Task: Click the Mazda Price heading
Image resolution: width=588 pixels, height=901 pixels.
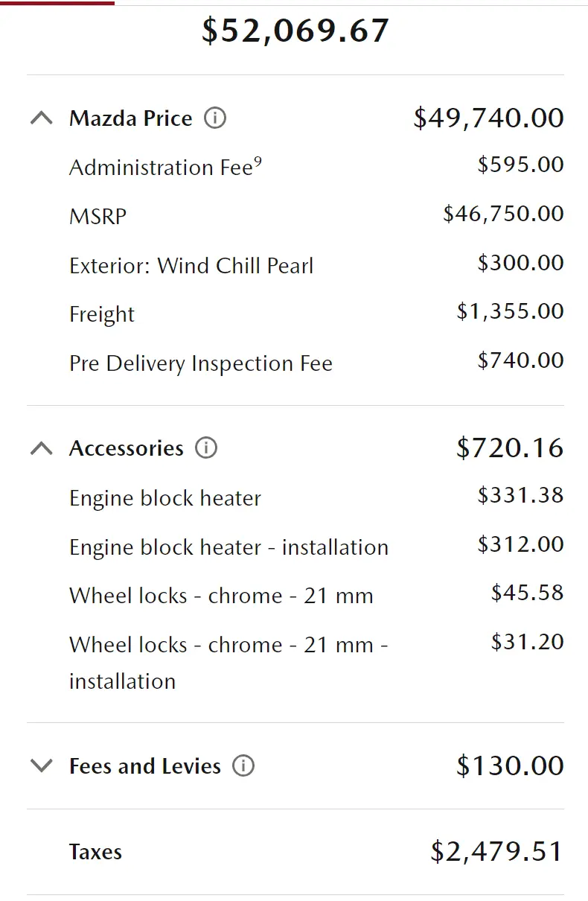Action: (x=131, y=118)
